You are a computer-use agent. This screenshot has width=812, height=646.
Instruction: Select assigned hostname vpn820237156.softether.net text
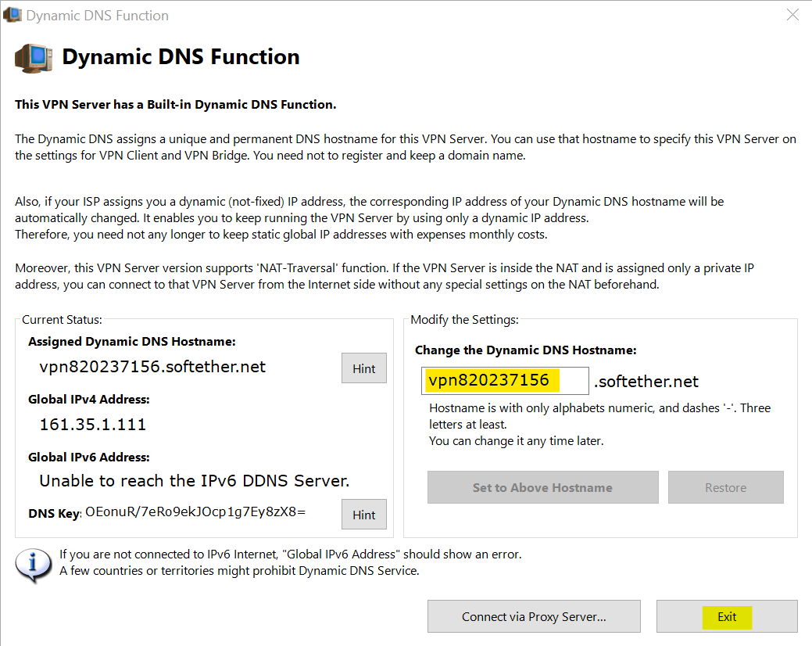pos(152,367)
